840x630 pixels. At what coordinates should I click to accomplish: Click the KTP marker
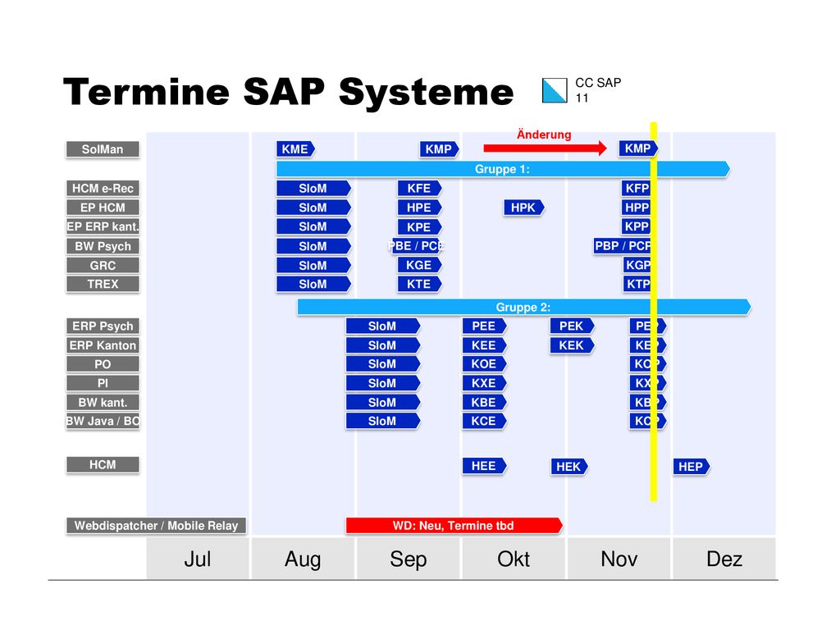(x=637, y=285)
